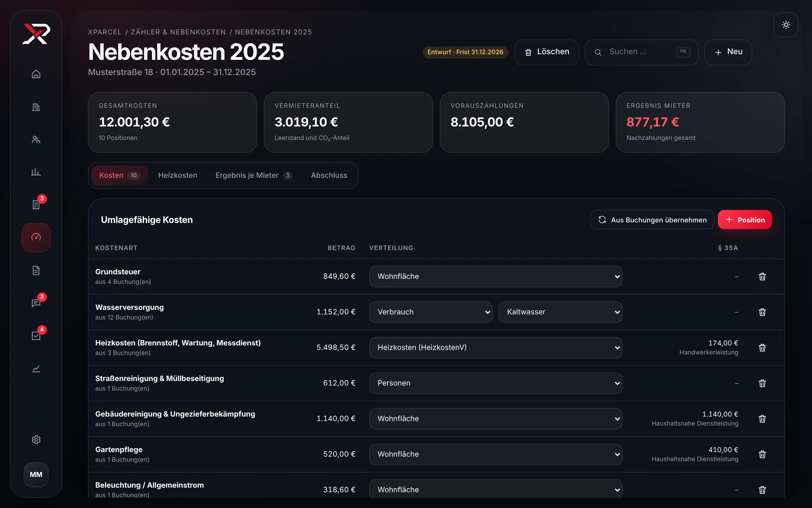Open the Kaltwasser meter dropdown

(x=560, y=312)
